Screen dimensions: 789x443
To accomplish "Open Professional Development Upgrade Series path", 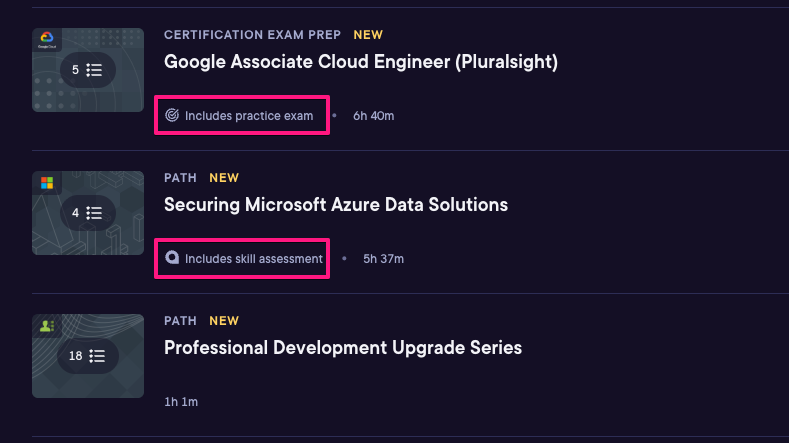I will (x=343, y=348).
